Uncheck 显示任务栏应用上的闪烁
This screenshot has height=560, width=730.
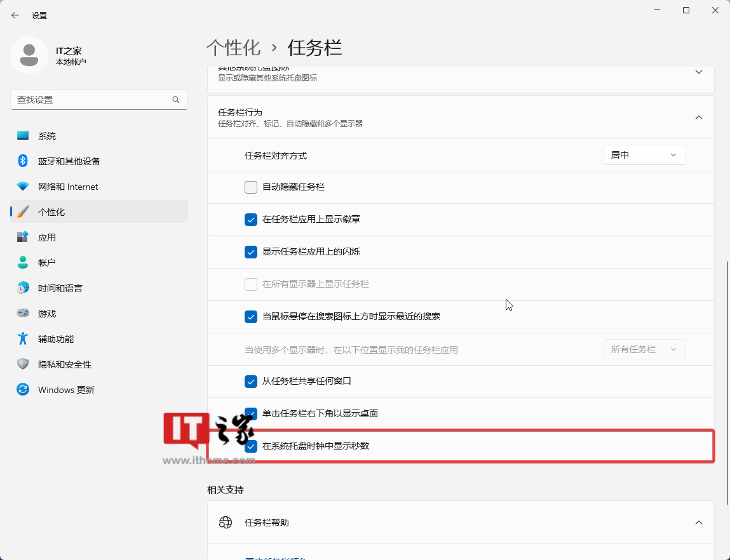(251, 251)
